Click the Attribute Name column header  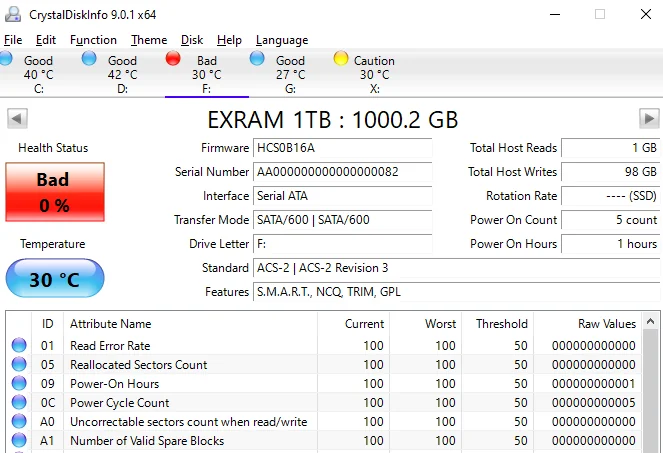pyautogui.click(x=190, y=324)
